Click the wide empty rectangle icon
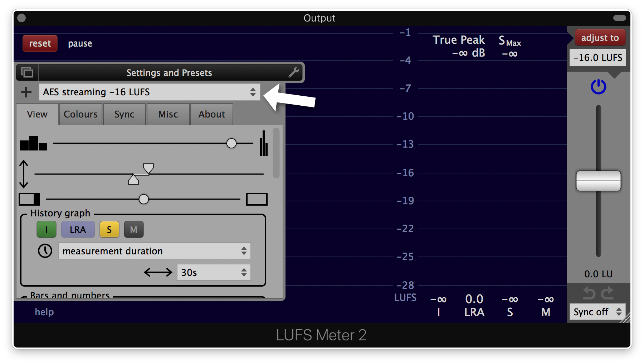This screenshot has height=364, width=644. click(x=257, y=199)
